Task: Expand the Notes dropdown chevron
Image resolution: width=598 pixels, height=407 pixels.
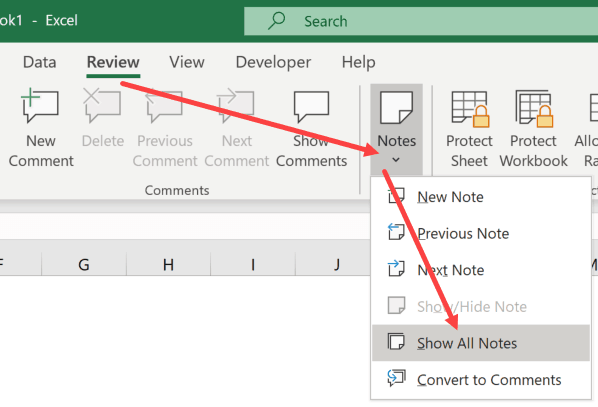Action: pyautogui.click(x=396, y=159)
